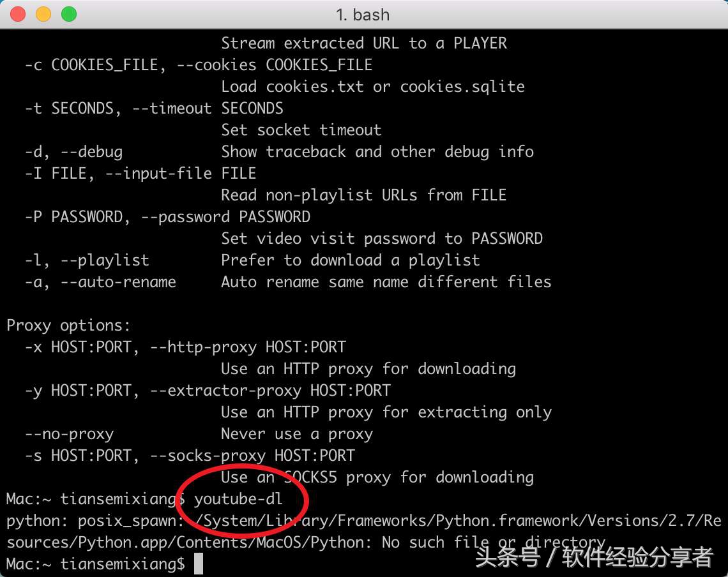
Task: Click the '--timeout SECONDS' option text
Action: [x=208, y=109]
